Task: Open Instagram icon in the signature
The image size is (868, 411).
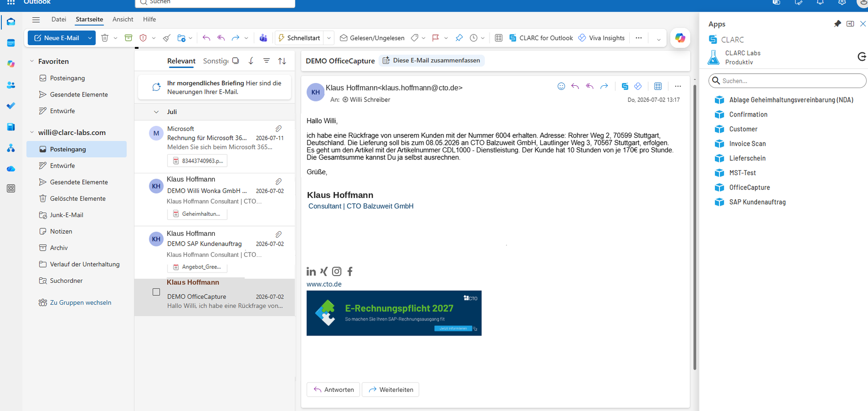Action: [337, 271]
